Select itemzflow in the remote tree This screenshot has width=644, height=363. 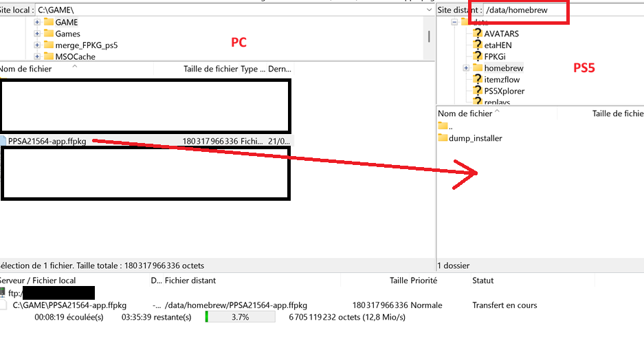pyautogui.click(x=502, y=80)
